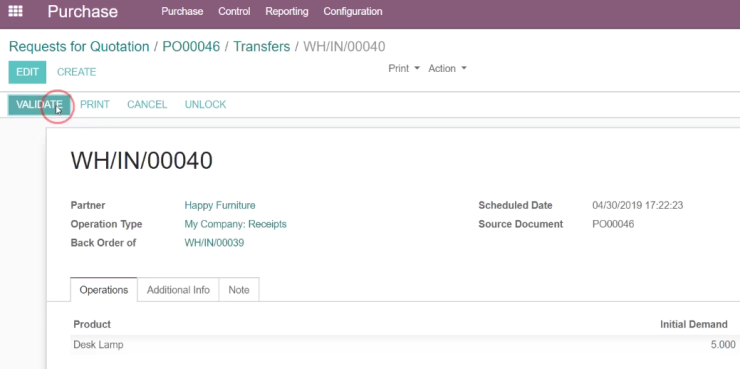
Task: Click the WH/IN/00040 record title
Action: pyautogui.click(x=142, y=161)
